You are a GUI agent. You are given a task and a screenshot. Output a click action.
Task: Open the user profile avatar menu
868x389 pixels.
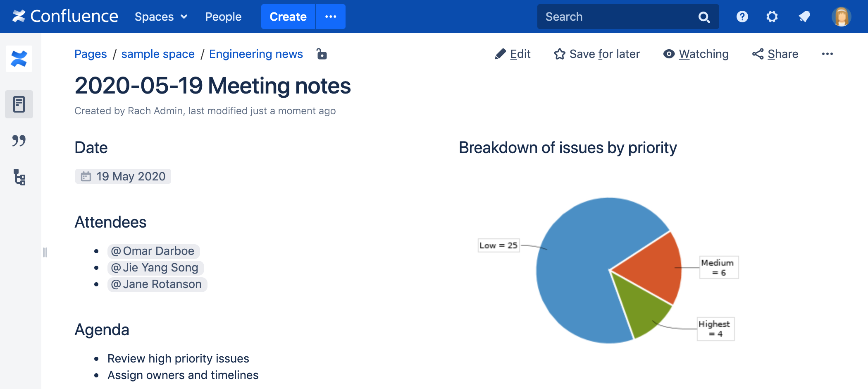[841, 17]
